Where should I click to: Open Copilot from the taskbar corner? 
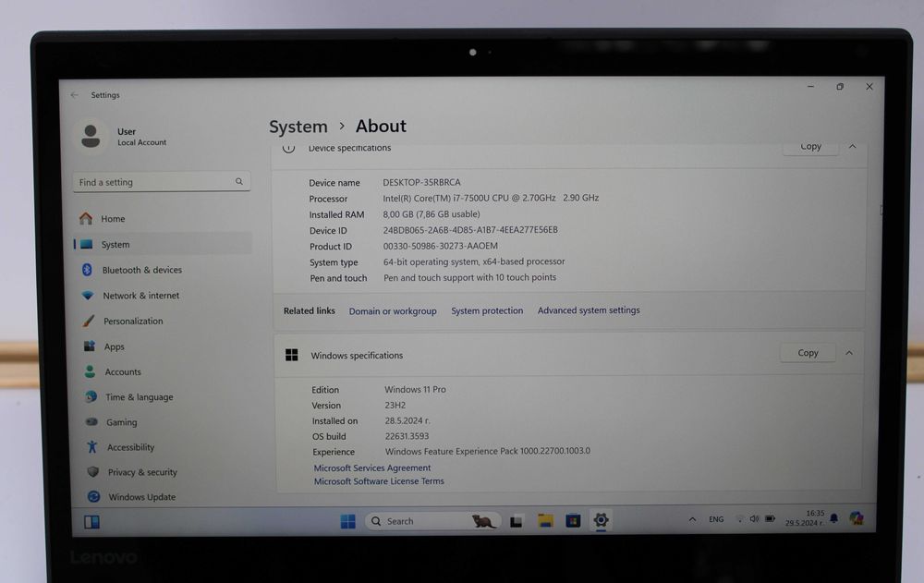[x=857, y=518]
